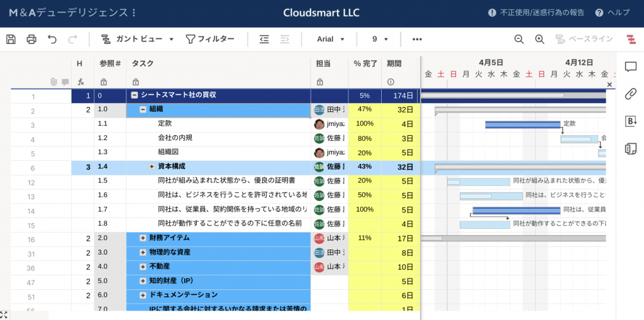
Task: Click the 参照# column header
Action: click(x=110, y=63)
